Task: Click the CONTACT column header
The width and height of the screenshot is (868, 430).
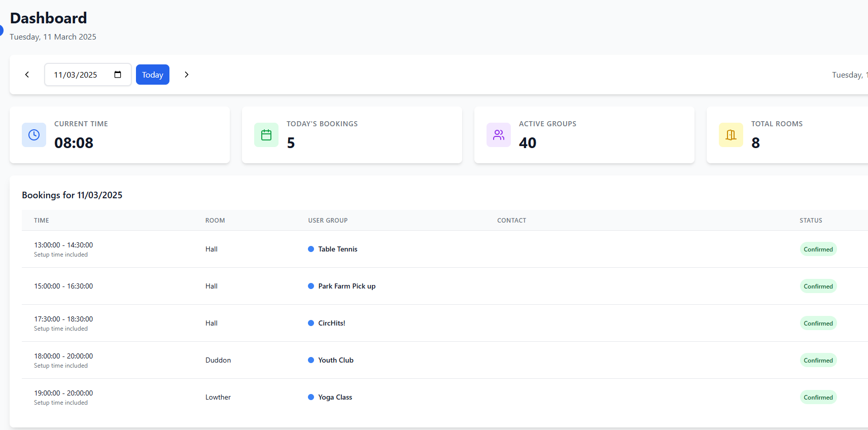Action: point(511,221)
